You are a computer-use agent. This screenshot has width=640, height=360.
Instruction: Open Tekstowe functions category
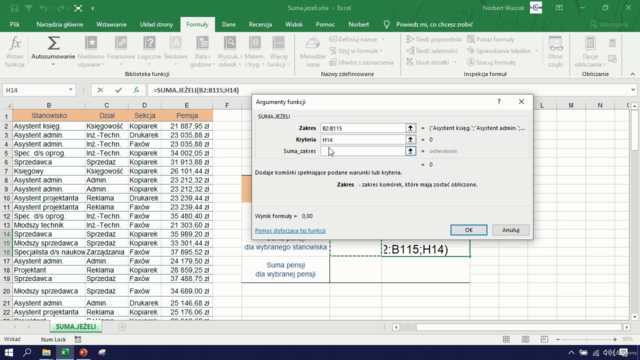[x=176, y=51]
